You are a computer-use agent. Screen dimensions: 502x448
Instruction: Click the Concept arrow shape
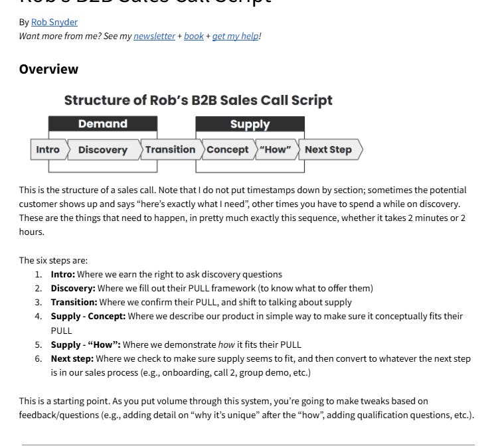229,149
